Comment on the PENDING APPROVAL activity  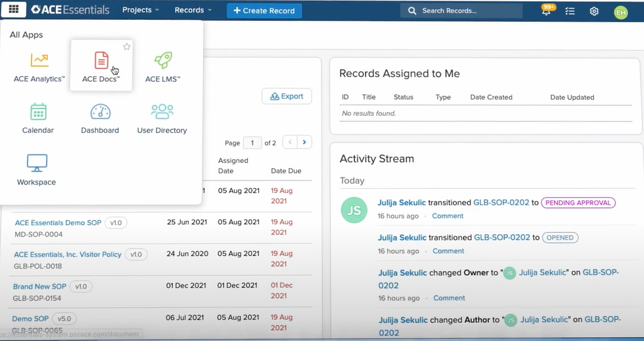click(448, 216)
